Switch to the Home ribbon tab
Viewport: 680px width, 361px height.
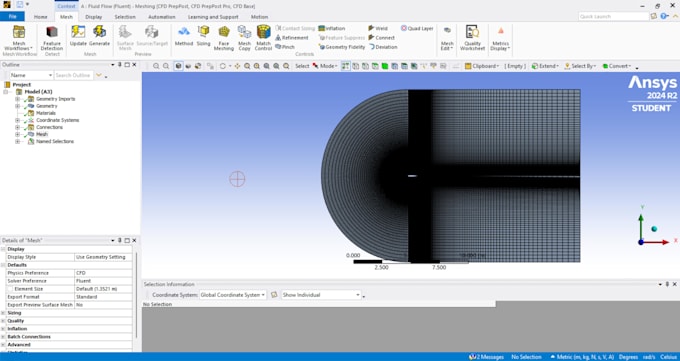[x=41, y=17]
